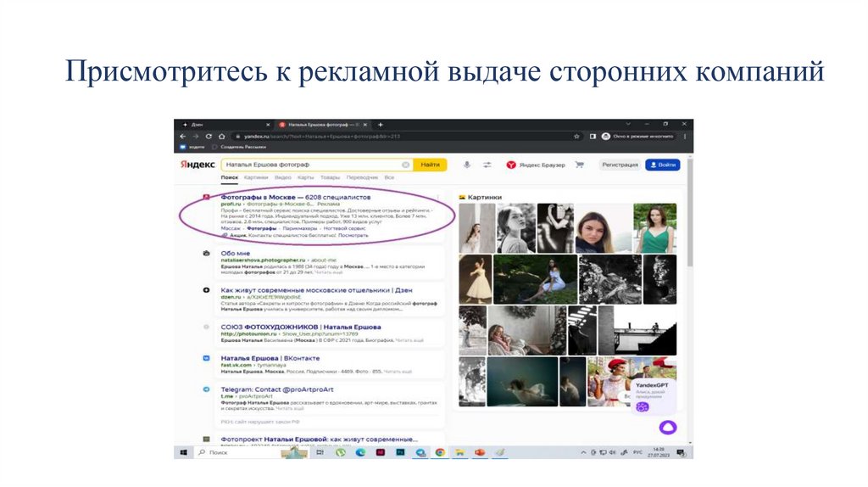Viewport: 868px width, 487px height.
Task: Close the Дзен browser tab
Action: coord(268,125)
